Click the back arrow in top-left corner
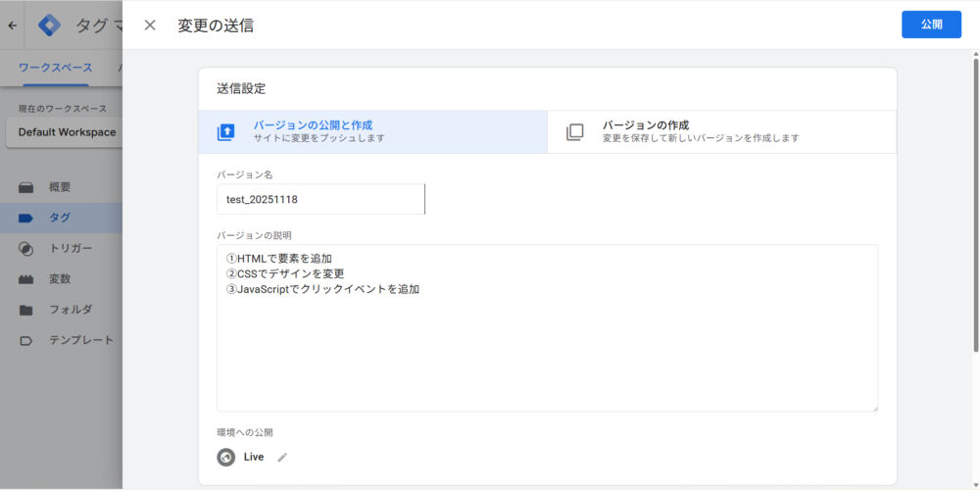This screenshot has height=490, width=980. pos(12,25)
